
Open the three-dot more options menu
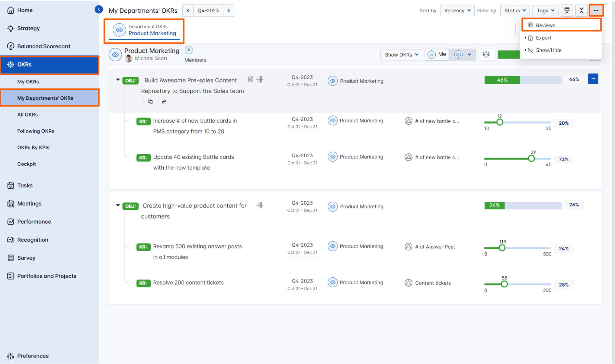pos(596,10)
